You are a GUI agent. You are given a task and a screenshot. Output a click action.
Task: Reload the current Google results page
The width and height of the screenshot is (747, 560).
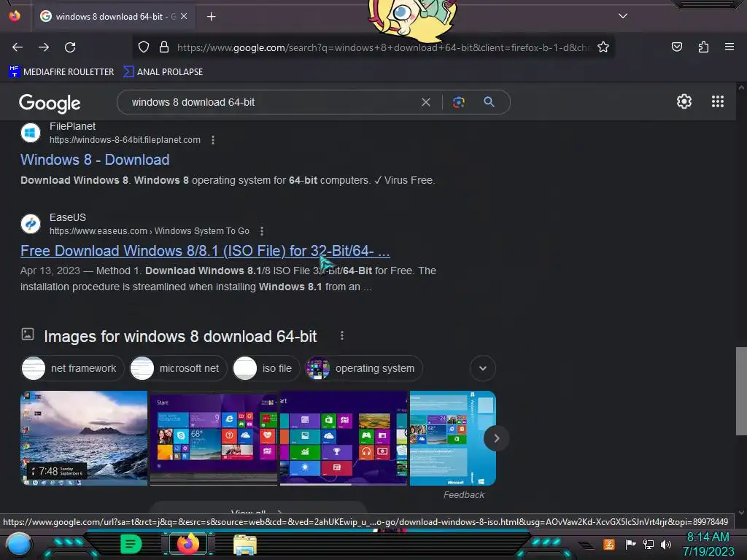point(70,47)
